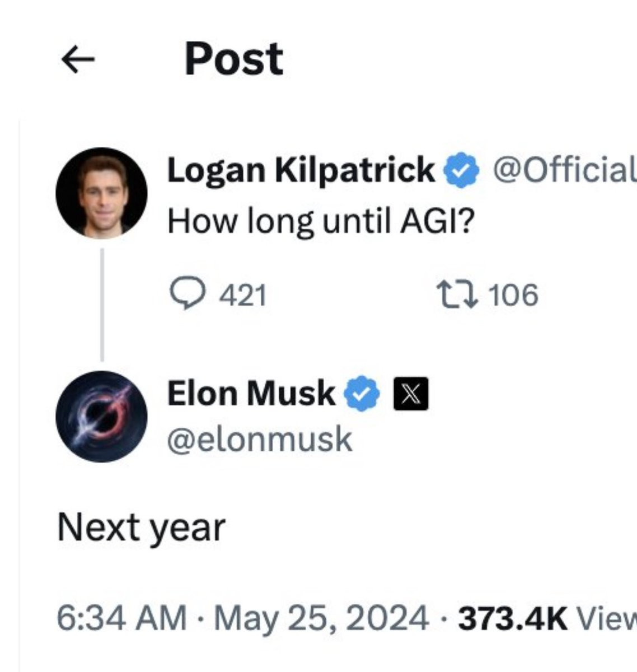Click the 6:34 AM timestamp
Viewport: 637px width, 672px height.
point(121,619)
